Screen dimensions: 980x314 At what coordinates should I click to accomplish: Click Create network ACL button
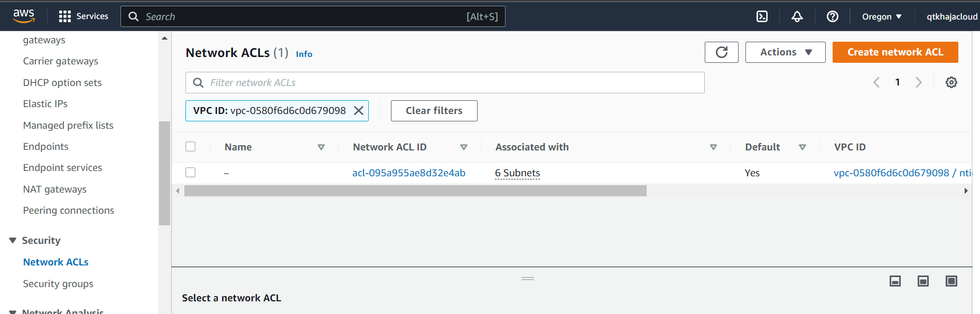(x=895, y=52)
